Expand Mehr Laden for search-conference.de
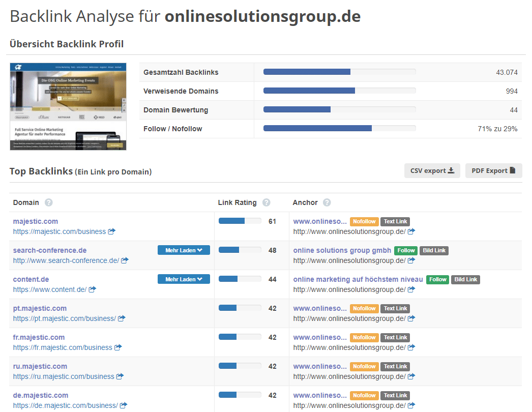 184,250
